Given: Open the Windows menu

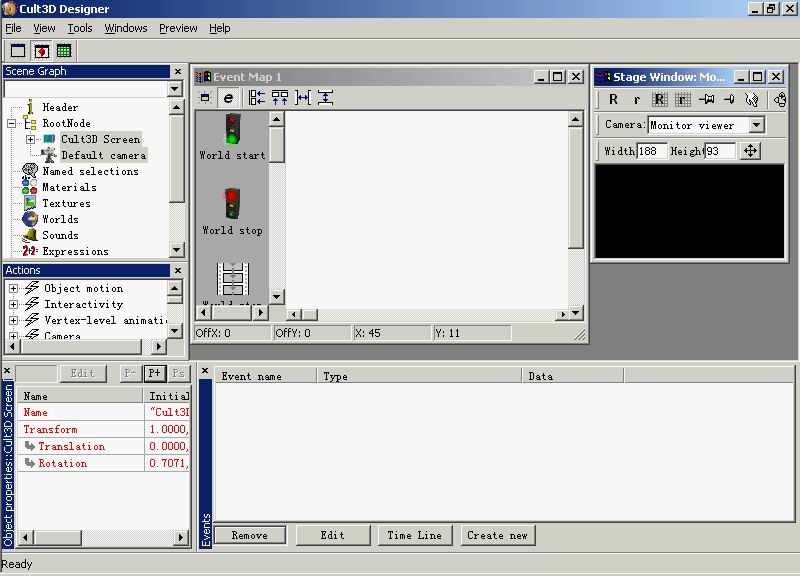Looking at the screenshot, I should pyautogui.click(x=126, y=28).
